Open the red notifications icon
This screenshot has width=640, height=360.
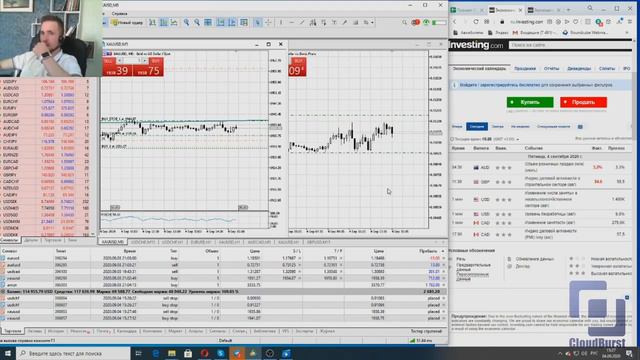point(416,22)
